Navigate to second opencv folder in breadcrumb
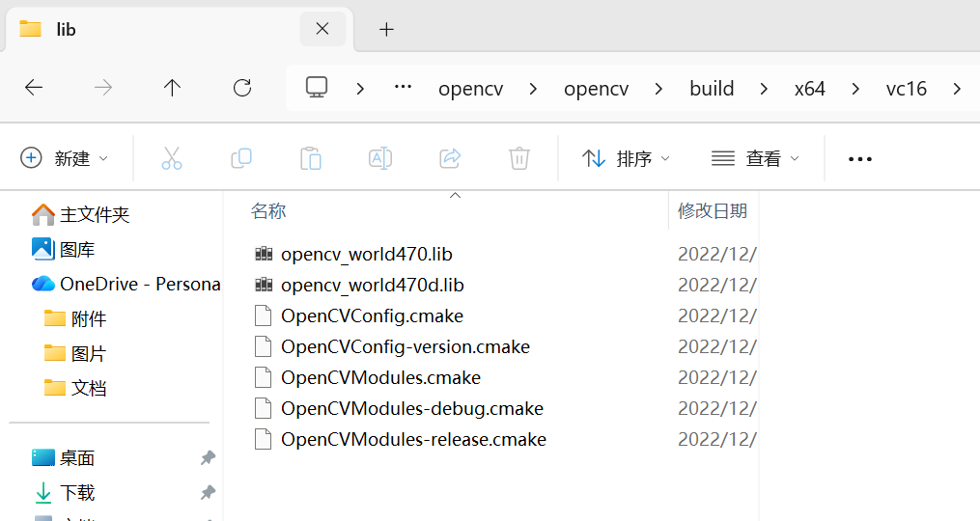 click(x=597, y=89)
